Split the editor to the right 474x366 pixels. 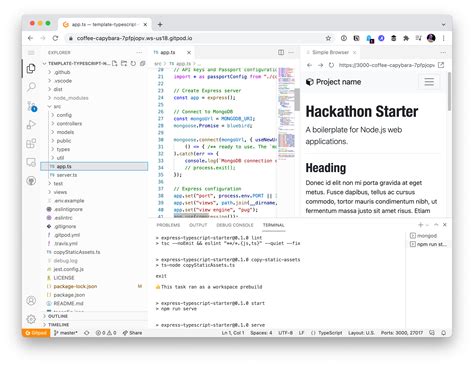(x=281, y=52)
